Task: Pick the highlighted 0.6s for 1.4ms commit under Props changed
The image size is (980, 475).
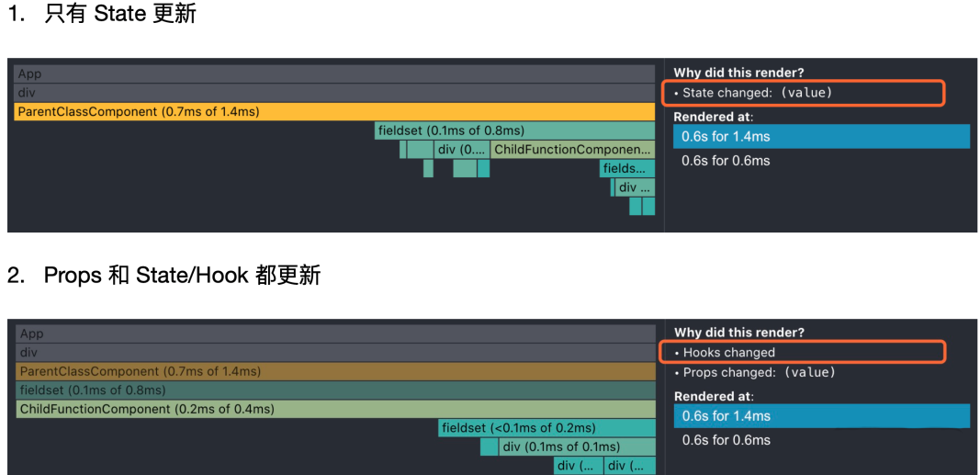Action: 821,416
